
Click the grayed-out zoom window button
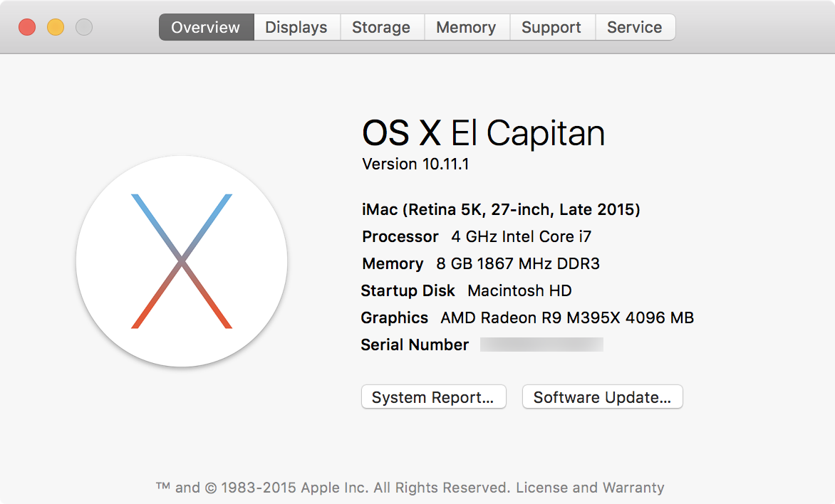pos(84,27)
